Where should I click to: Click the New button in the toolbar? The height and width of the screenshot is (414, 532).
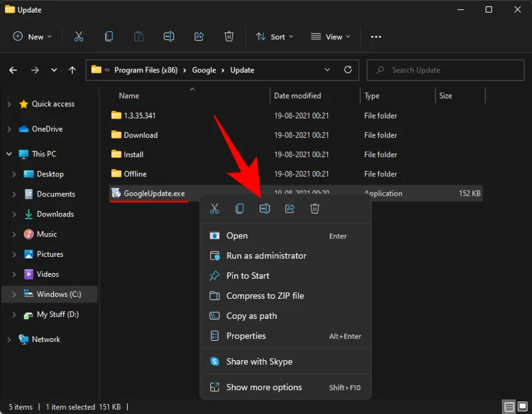pos(31,37)
